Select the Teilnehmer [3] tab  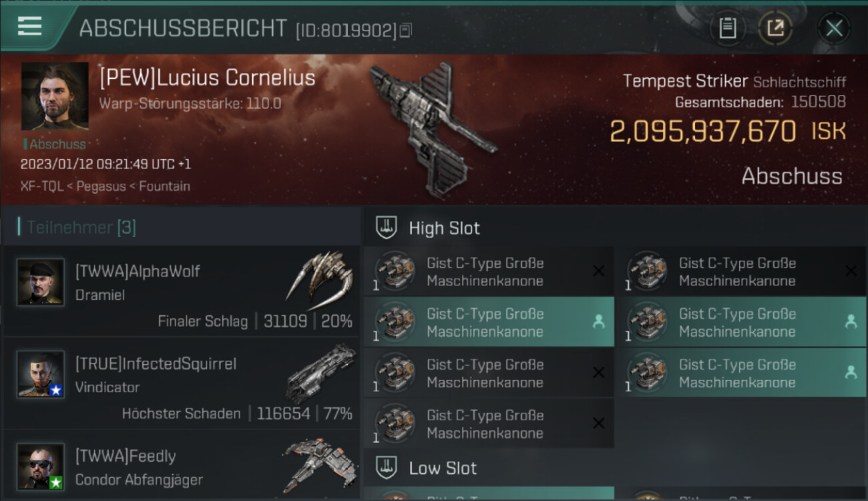[81, 228]
